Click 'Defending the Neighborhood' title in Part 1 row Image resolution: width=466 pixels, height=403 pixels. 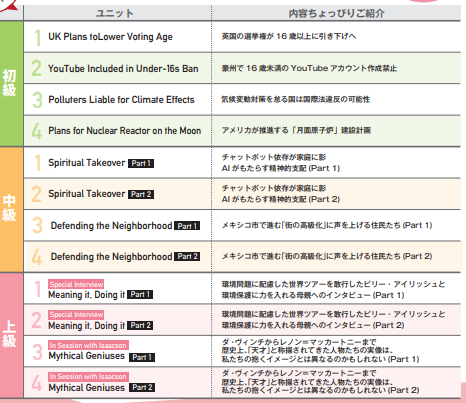point(111,226)
